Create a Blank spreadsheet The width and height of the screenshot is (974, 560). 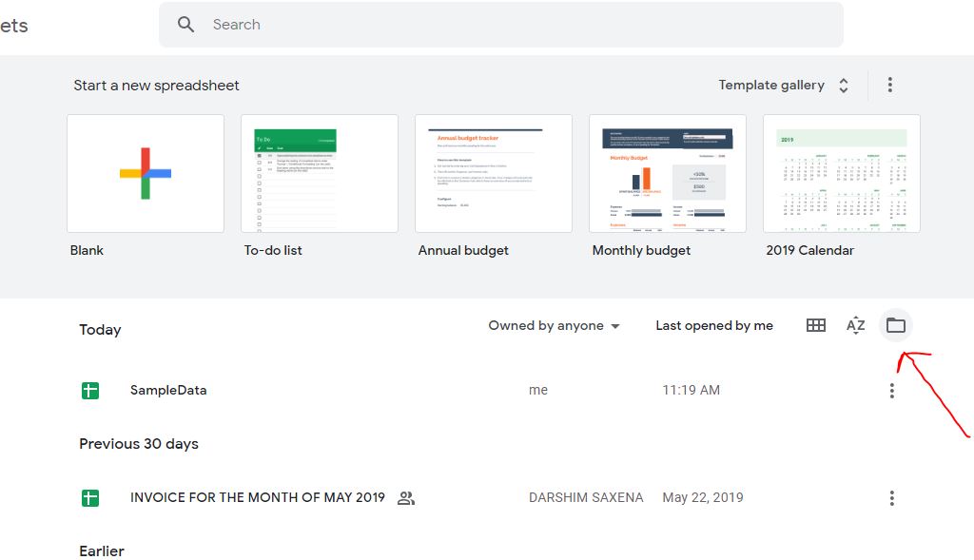[x=145, y=173]
